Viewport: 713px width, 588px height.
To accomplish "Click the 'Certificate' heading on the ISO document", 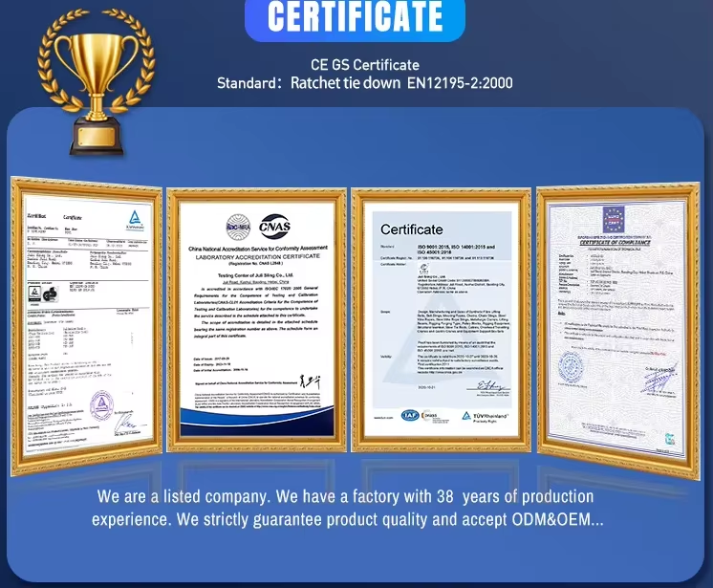I will [x=412, y=229].
